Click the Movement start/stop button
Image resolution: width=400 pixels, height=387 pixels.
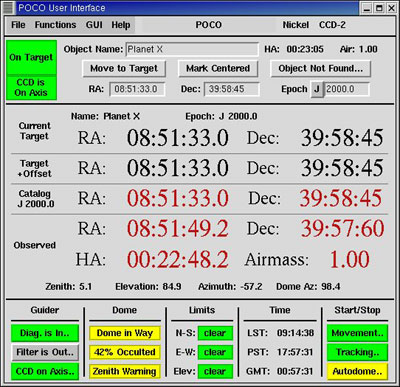357,333
